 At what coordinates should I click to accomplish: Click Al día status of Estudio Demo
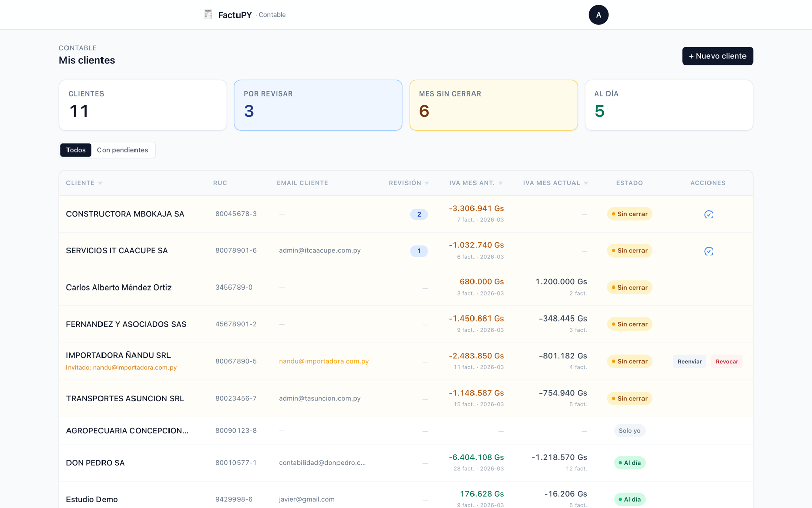[629, 499]
